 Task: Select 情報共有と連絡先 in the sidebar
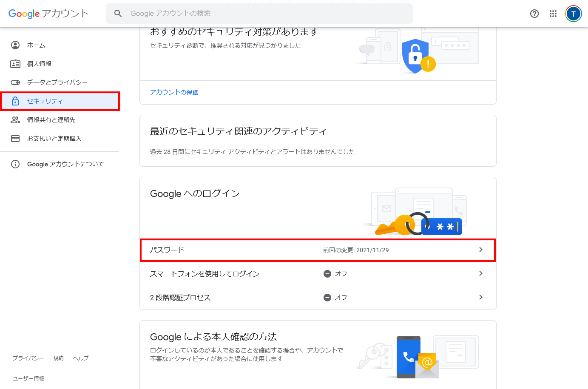(51, 120)
